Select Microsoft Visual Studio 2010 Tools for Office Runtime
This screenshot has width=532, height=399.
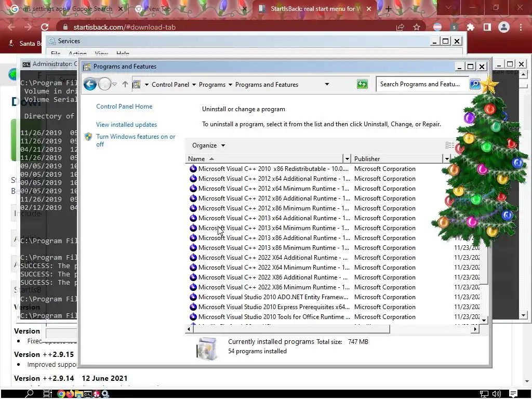[273, 316]
